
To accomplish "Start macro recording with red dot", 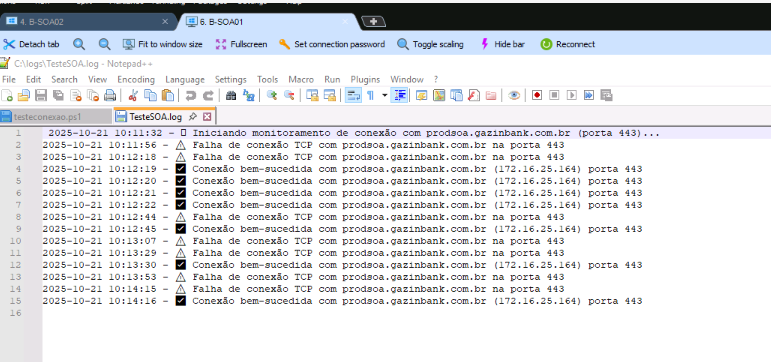I will 537,95.
